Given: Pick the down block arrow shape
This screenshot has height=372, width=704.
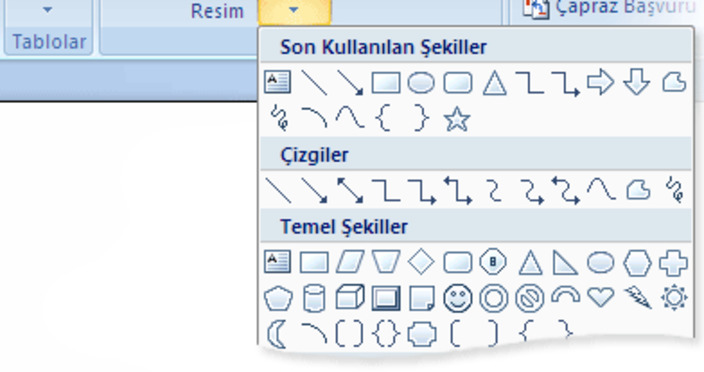Looking at the screenshot, I should tap(637, 82).
